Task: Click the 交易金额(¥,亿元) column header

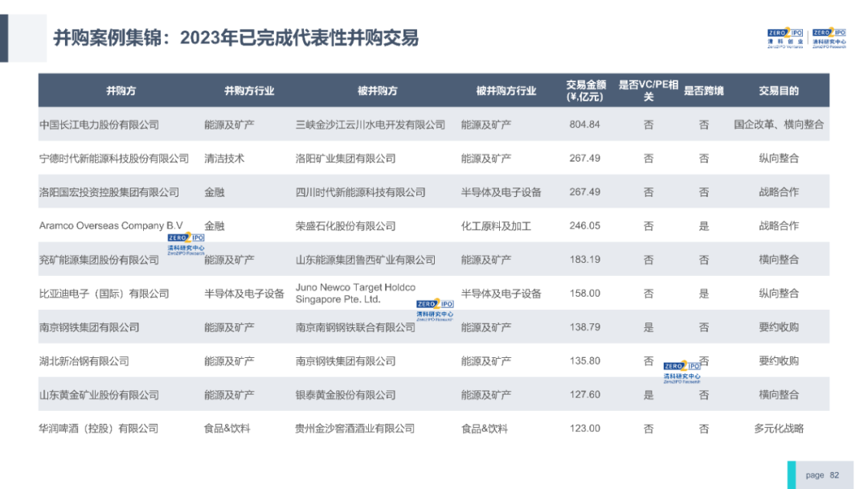Action: (586, 91)
